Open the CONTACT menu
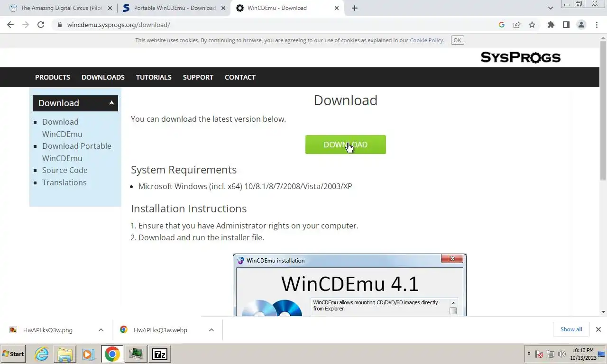 coord(240,77)
